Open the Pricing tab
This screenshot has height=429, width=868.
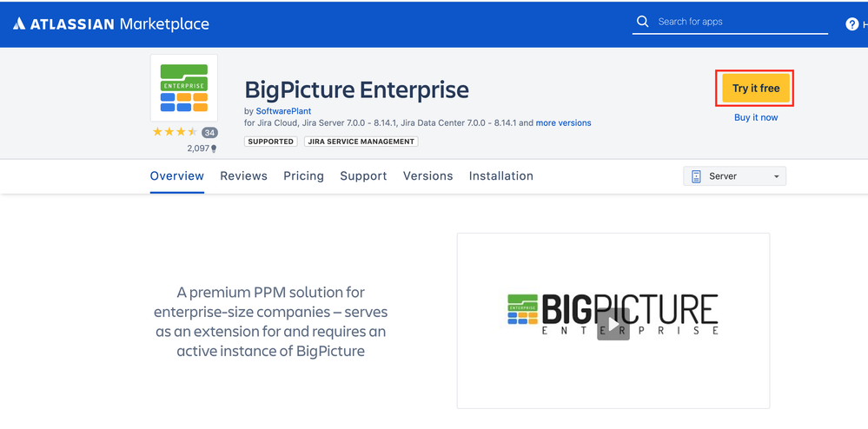tap(303, 176)
